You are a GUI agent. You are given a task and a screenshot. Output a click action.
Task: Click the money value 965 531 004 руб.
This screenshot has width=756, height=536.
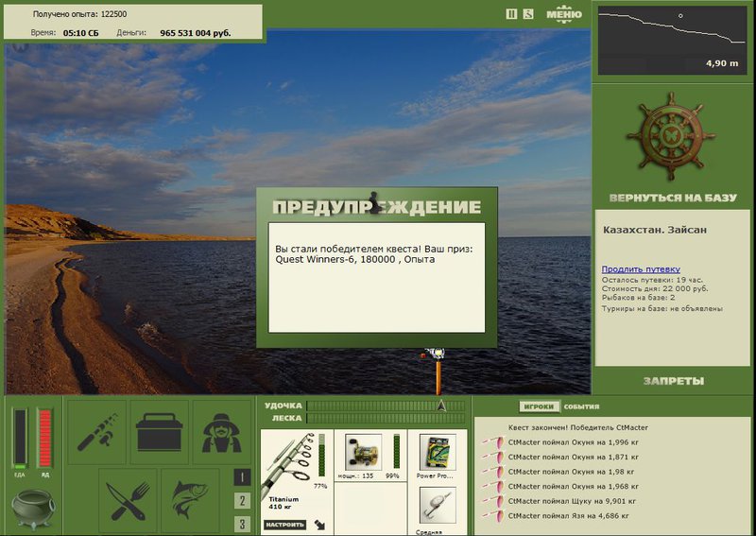coord(196,33)
